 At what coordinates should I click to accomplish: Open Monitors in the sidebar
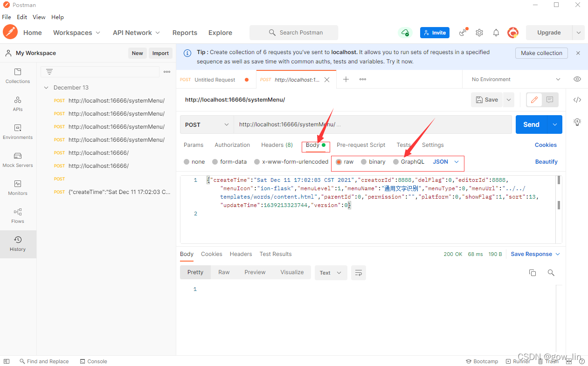pyautogui.click(x=18, y=188)
